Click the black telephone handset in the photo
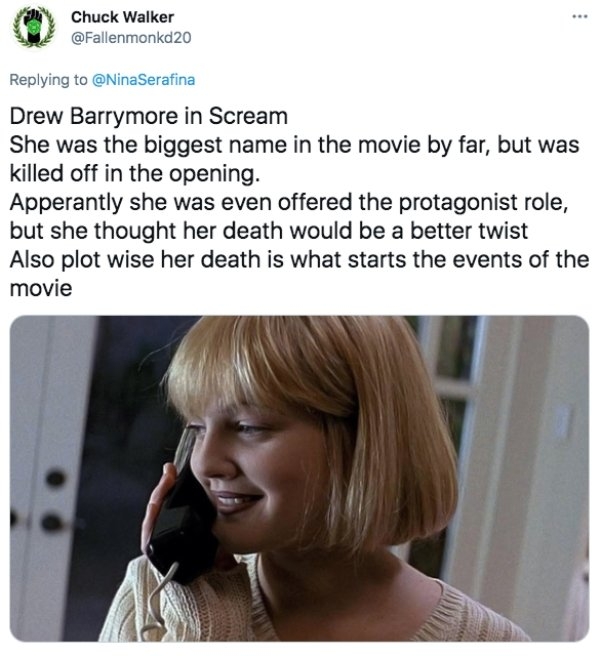The width and height of the screenshot is (600, 656). click(x=184, y=525)
